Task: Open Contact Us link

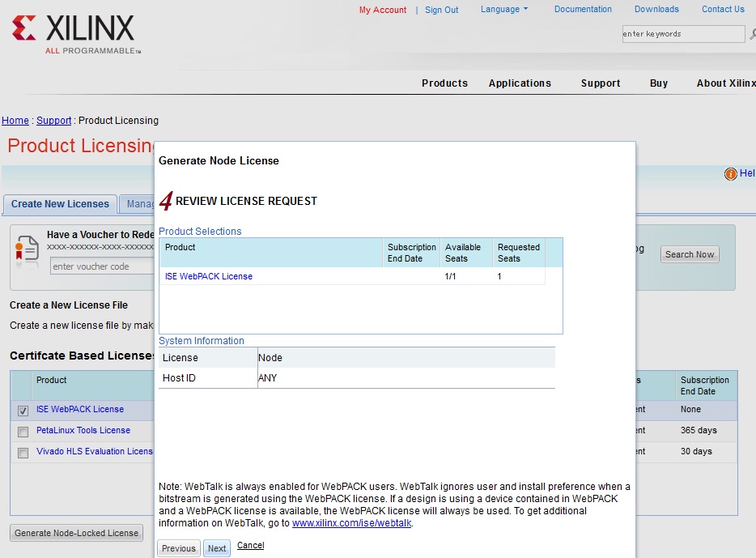Action: coord(723,9)
